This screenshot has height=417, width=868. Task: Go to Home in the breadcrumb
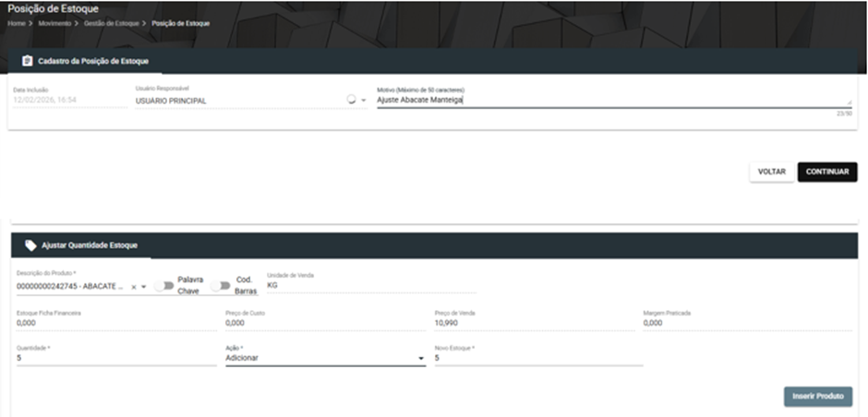pyautogui.click(x=17, y=23)
